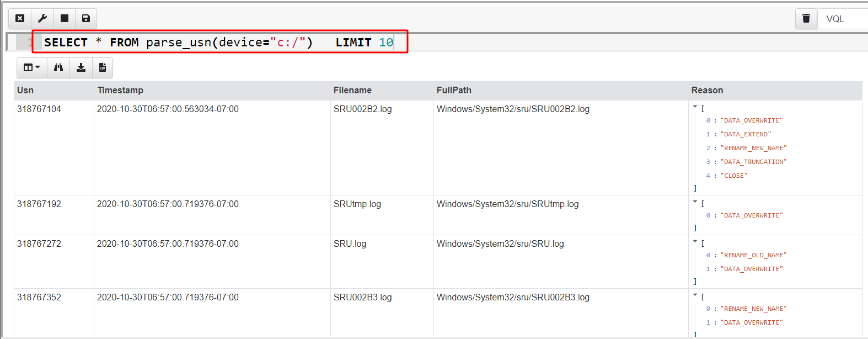The image size is (868, 339).
Task: Export results using the CSV file icon
Action: (103, 68)
